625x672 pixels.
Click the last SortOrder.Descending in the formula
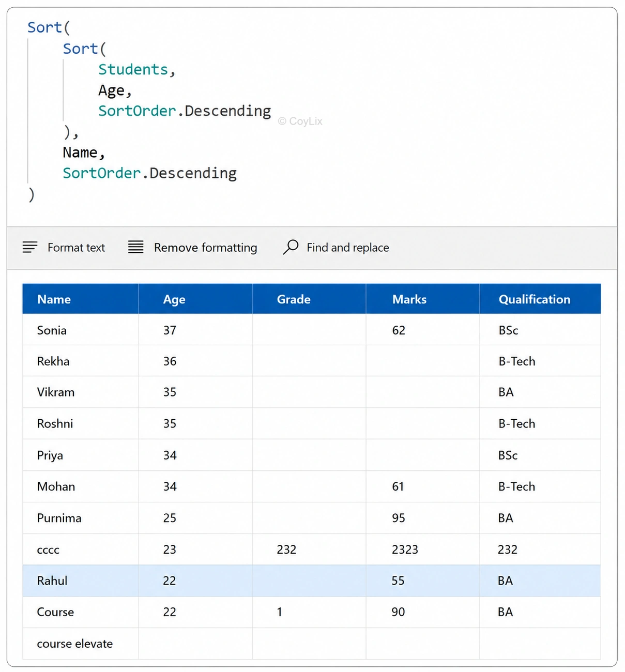(x=149, y=173)
